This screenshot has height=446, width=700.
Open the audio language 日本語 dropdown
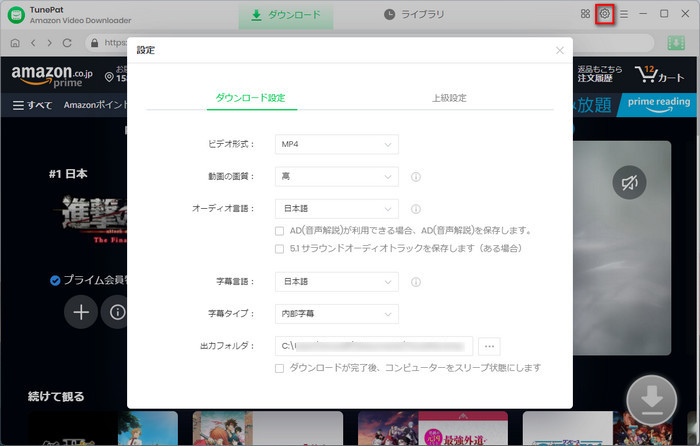337,208
